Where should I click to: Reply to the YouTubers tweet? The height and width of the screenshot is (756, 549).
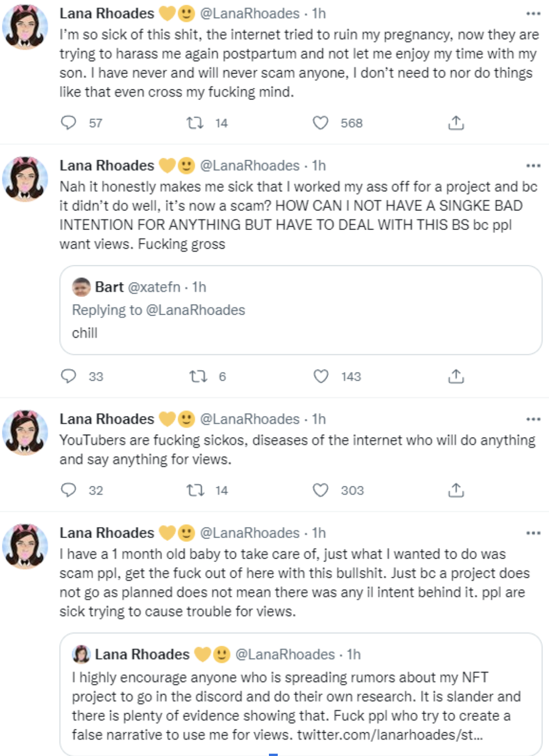click(68, 490)
